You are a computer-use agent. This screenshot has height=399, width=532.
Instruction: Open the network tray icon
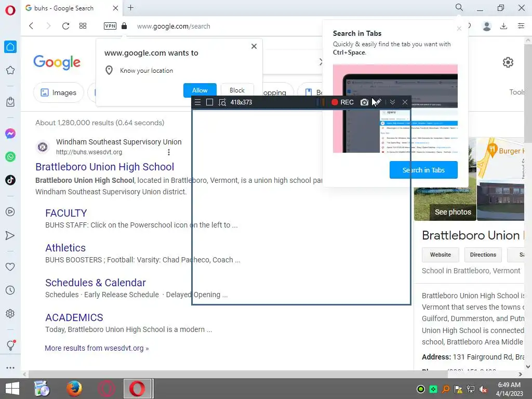point(471,389)
